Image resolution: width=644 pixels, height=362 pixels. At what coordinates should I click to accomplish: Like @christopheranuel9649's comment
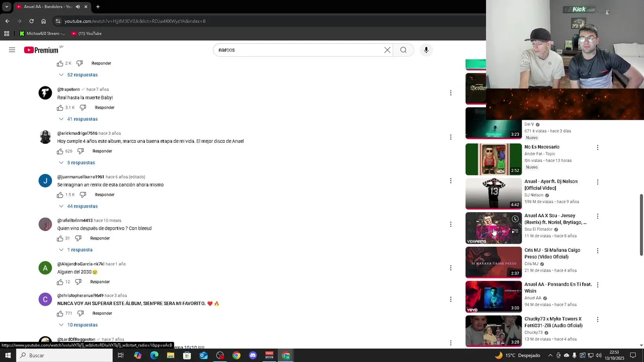[x=60, y=313]
